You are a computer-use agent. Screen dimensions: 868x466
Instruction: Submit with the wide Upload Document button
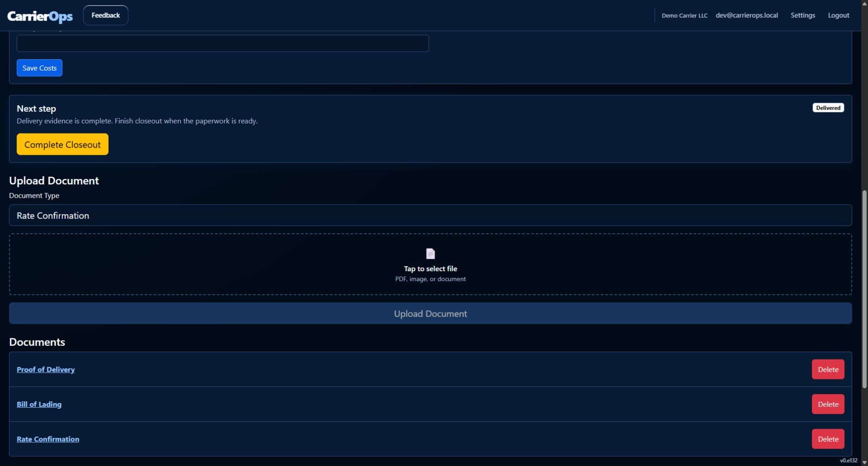(430, 313)
